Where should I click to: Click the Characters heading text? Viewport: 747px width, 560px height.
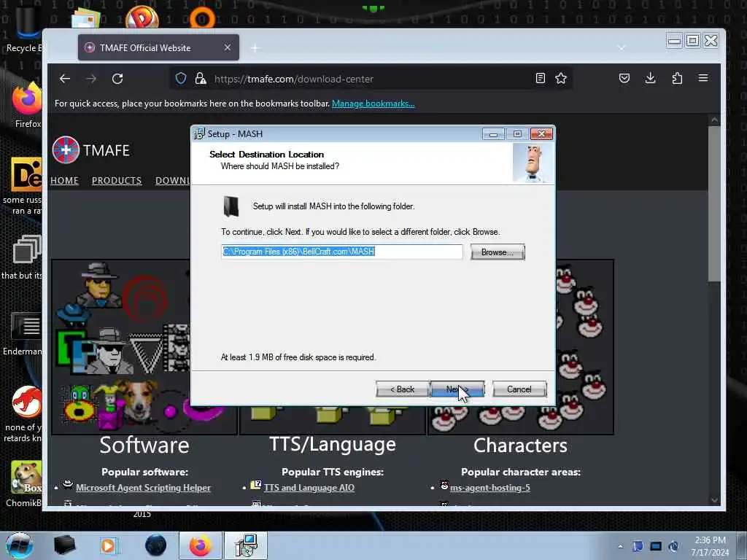point(521,446)
